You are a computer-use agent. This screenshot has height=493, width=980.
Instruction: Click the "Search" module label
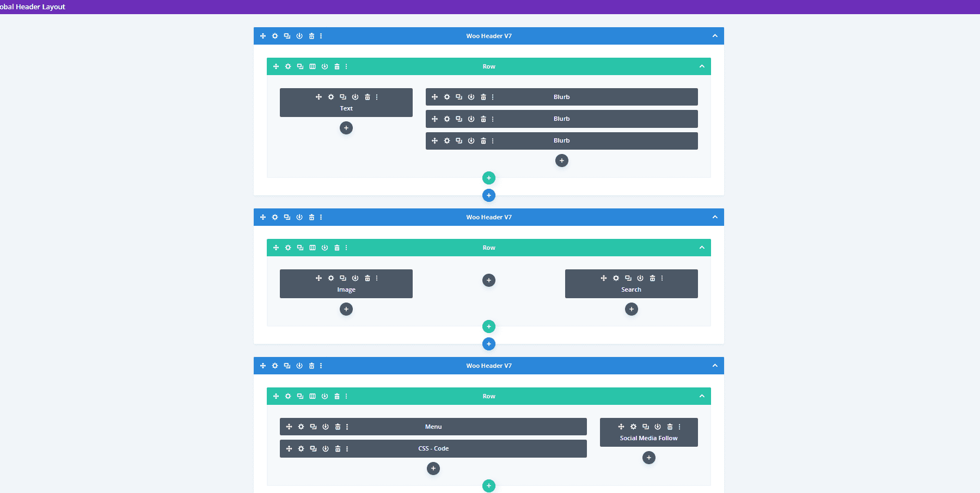pyautogui.click(x=632, y=289)
